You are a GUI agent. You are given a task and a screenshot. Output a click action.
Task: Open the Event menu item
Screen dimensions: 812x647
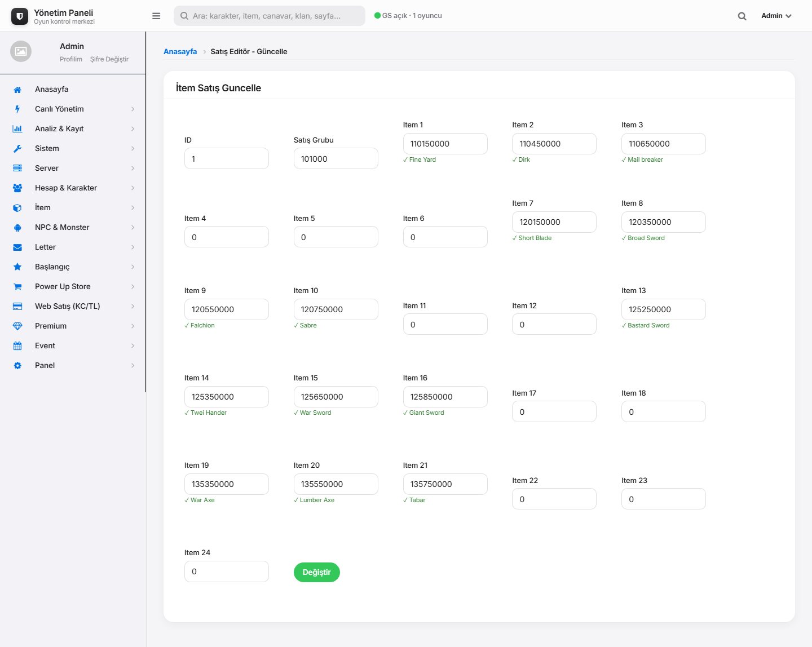(x=73, y=346)
